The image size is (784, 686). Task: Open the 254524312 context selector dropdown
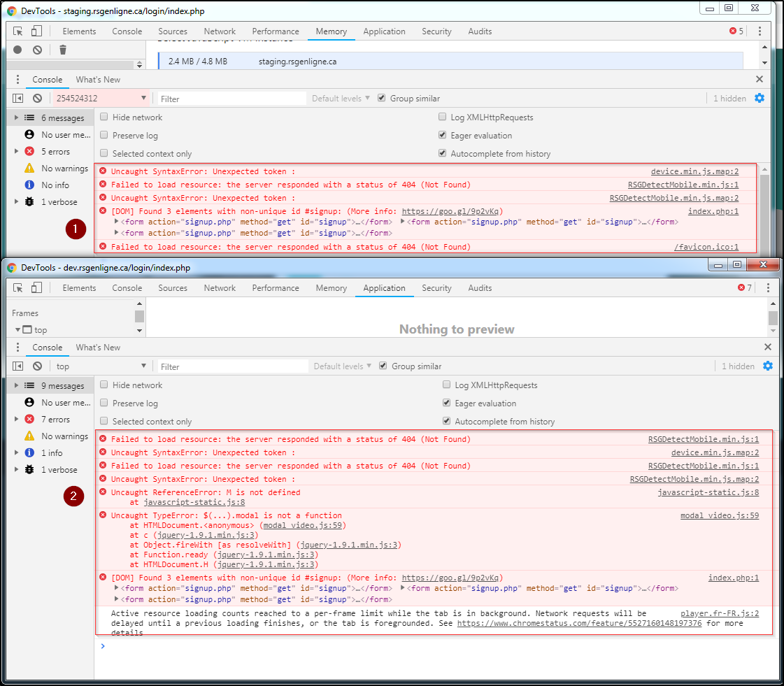click(x=101, y=99)
